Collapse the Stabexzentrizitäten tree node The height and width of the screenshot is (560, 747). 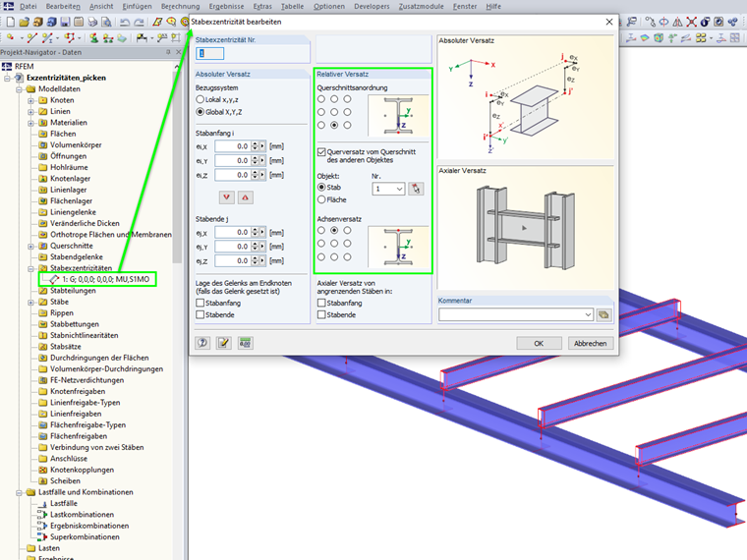[x=31, y=268]
